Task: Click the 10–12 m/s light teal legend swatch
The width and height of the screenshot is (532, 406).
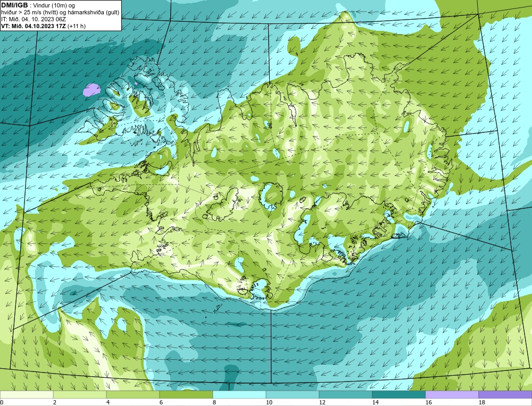Action: point(293,394)
